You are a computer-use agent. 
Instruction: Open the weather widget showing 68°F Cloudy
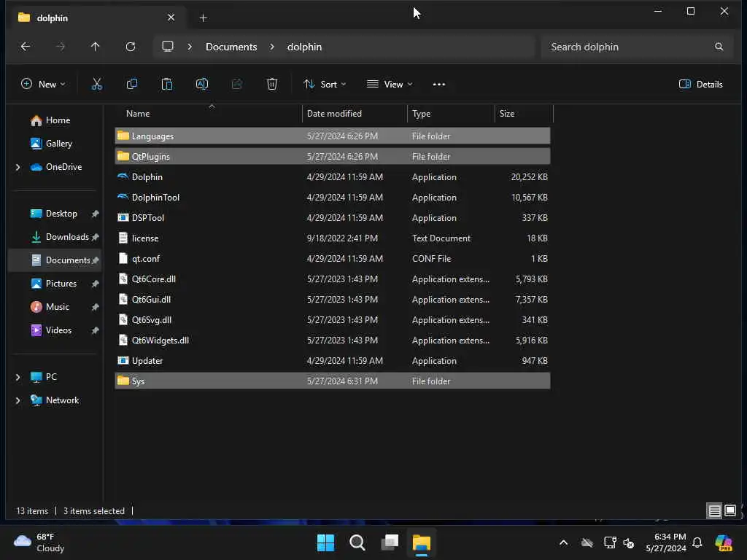40,542
